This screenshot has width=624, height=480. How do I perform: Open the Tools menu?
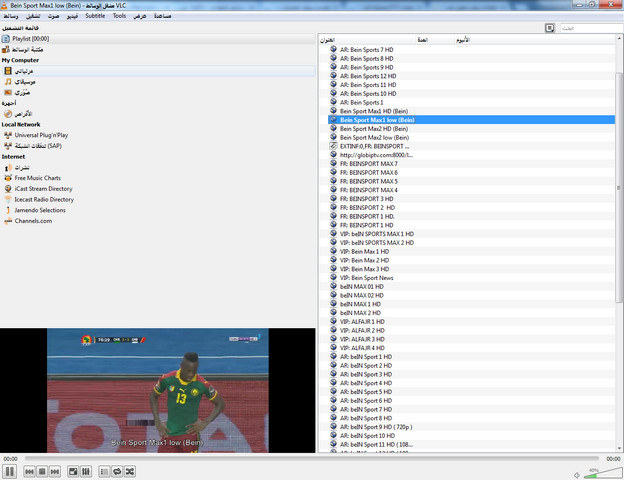(119, 17)
